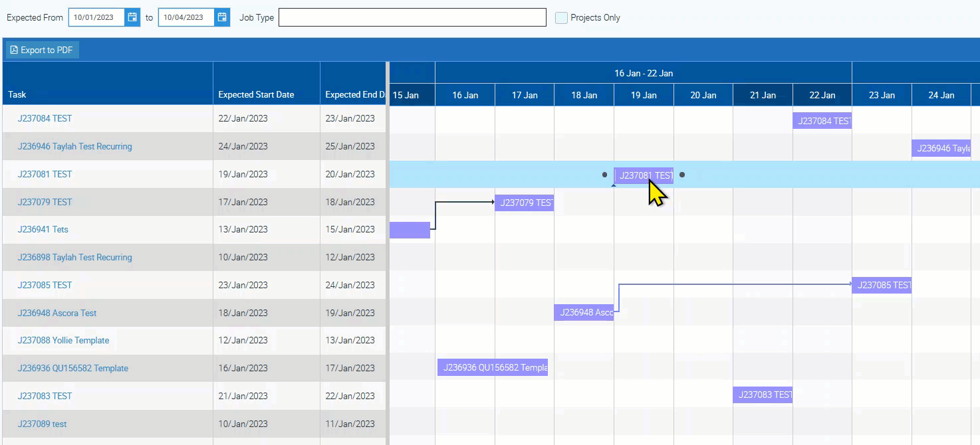Select the J236936 QU156582 Template Gantt bar
The image size is (980, 445).
tap(493, 367)
